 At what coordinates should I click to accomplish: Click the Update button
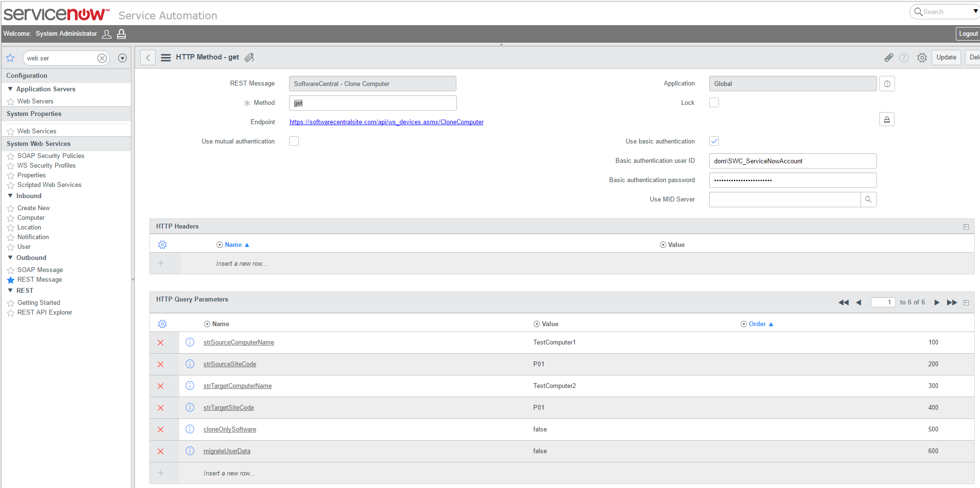(946, 57)
